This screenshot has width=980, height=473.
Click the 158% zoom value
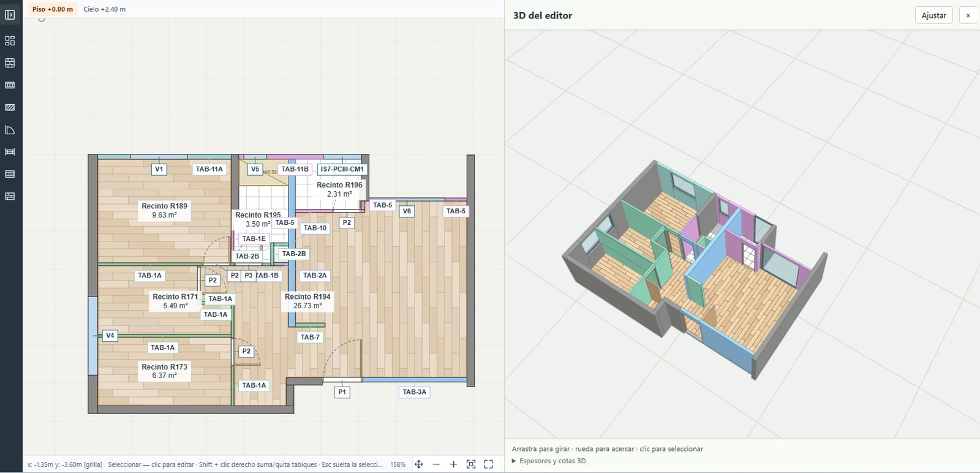tap(398, 464)
